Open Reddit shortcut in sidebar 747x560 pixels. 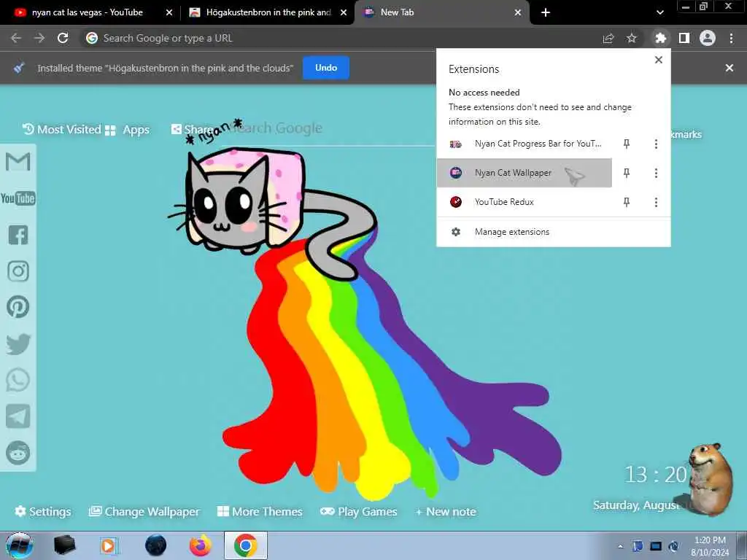point(18,452)
